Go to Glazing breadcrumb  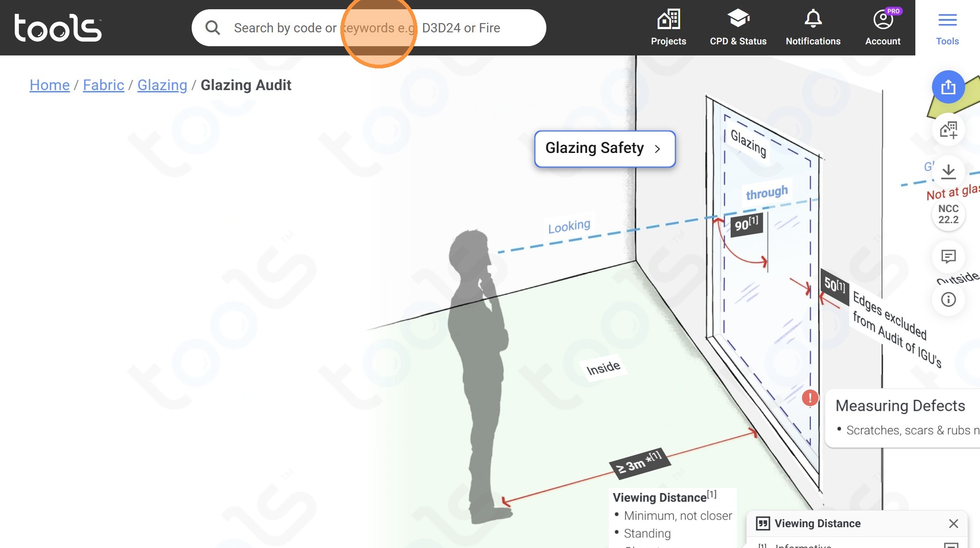[162, 85]
